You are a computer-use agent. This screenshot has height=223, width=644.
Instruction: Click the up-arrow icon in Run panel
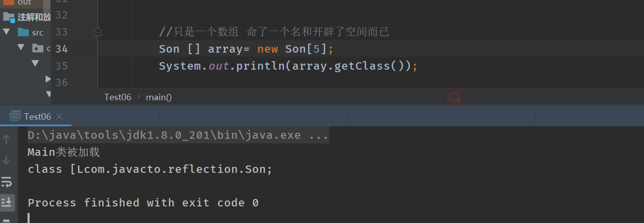click(7, 140)
